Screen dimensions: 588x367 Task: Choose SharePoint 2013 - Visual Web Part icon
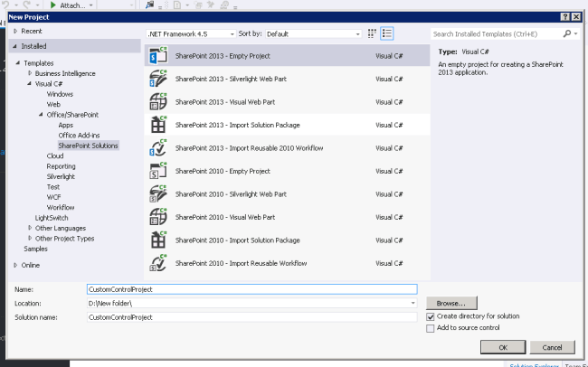[157, 102]
